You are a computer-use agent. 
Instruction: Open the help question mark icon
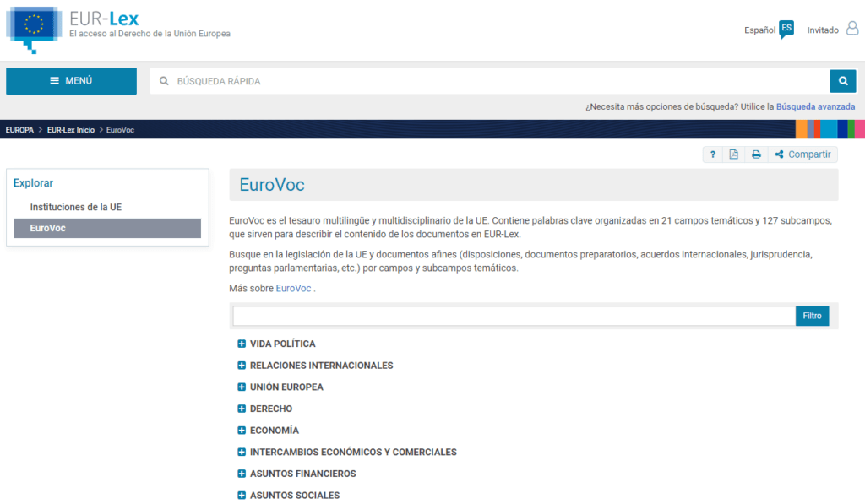point(713,154)
